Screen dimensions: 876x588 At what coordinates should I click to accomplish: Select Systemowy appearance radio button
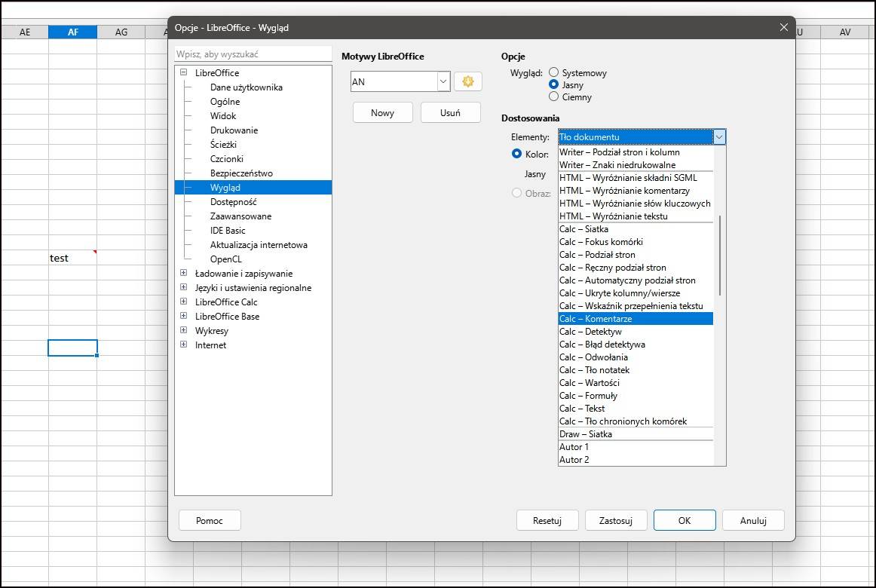(553, 72)
